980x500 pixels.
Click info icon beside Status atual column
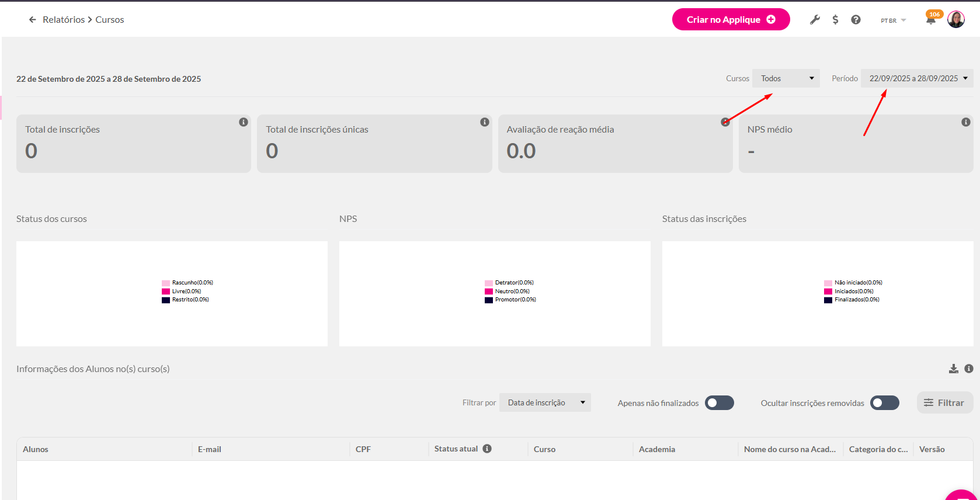(487, 449)
